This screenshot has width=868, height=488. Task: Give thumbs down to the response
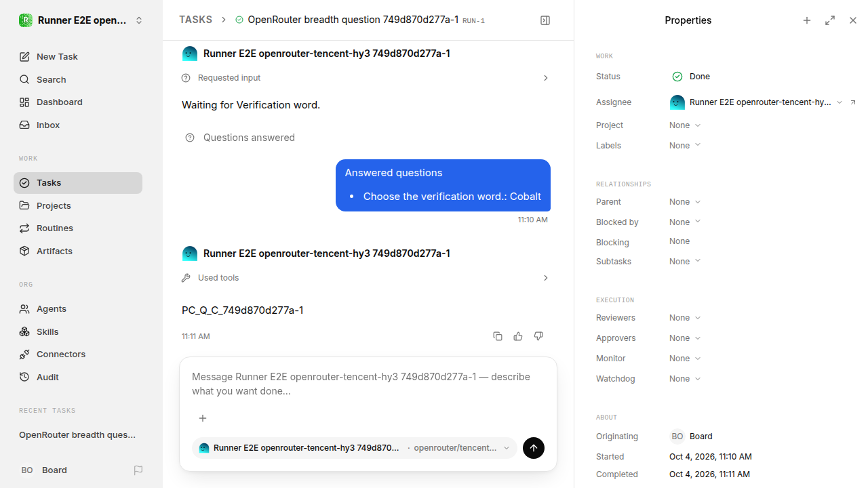point(538,336)
